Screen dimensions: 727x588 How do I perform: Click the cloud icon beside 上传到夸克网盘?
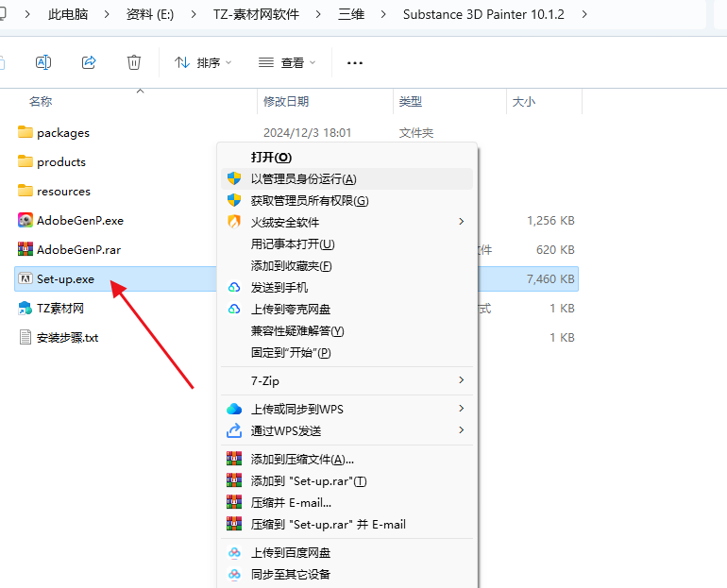click(234, 309)
